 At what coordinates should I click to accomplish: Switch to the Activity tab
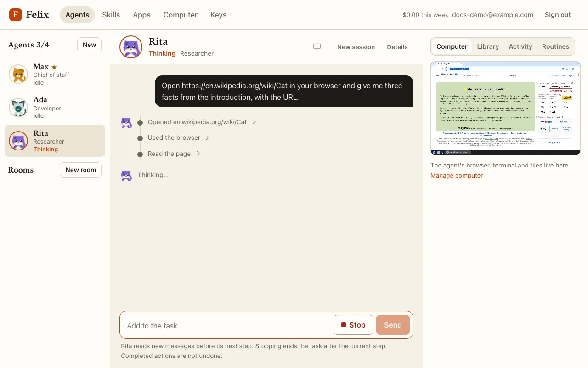520,46
